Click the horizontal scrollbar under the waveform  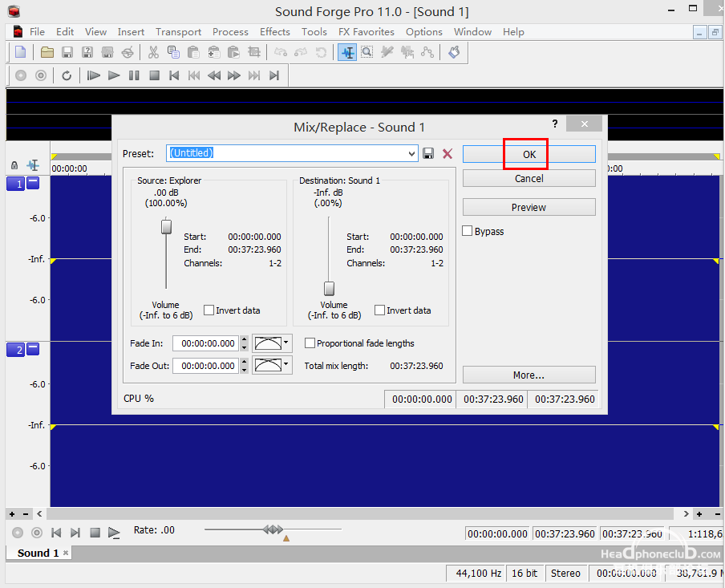[x=360, y=513]
